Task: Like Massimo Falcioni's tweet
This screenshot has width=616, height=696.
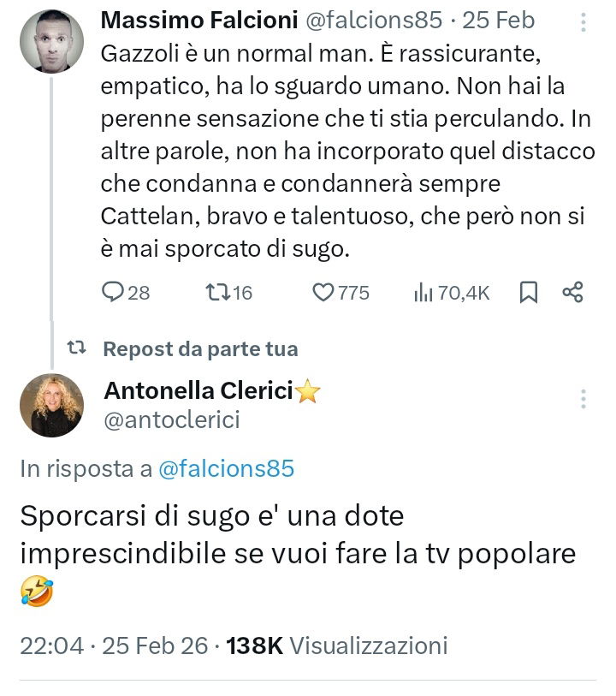Action: (323, 293)
